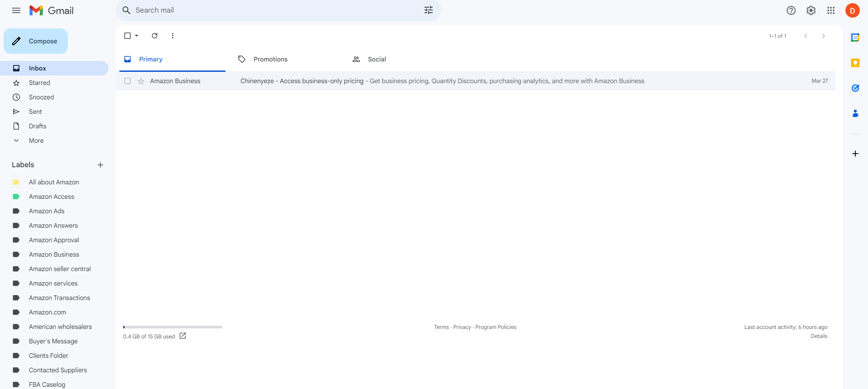Open the Amazon services label
The width and height of the screenshot is (868, 389).
(54, 283)
